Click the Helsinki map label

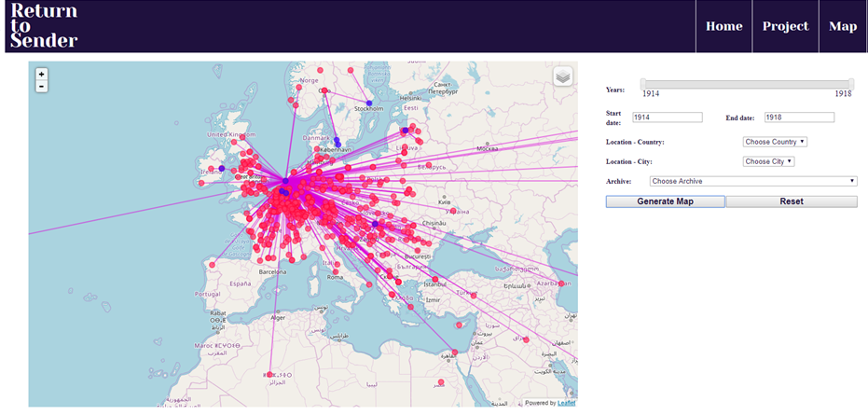click(410, 98)
